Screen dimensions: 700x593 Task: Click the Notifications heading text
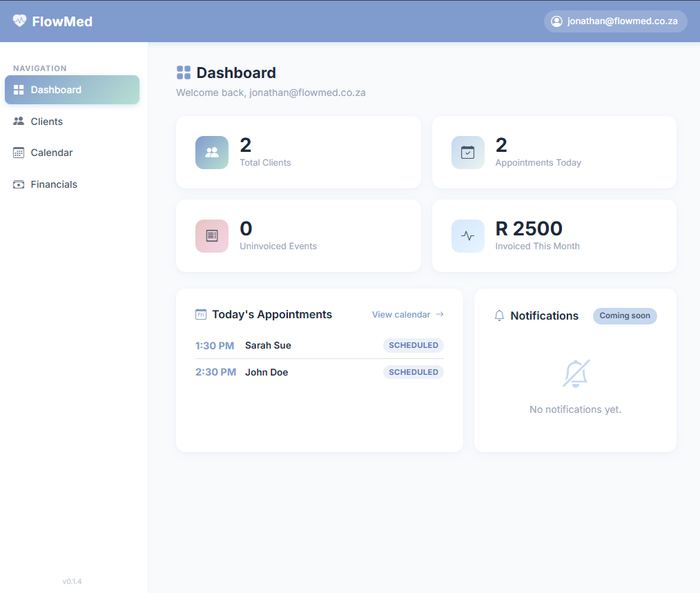[x=544, y=315]
